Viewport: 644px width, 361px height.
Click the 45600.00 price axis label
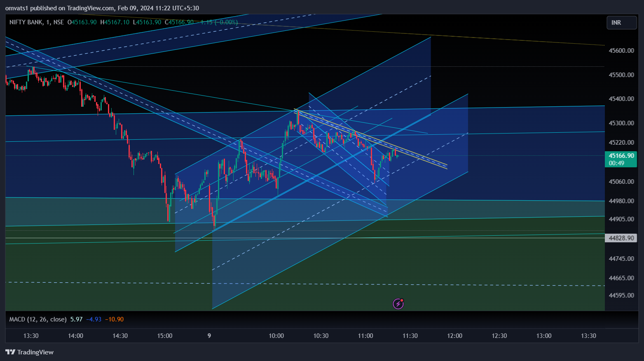[x=621, y=51]
